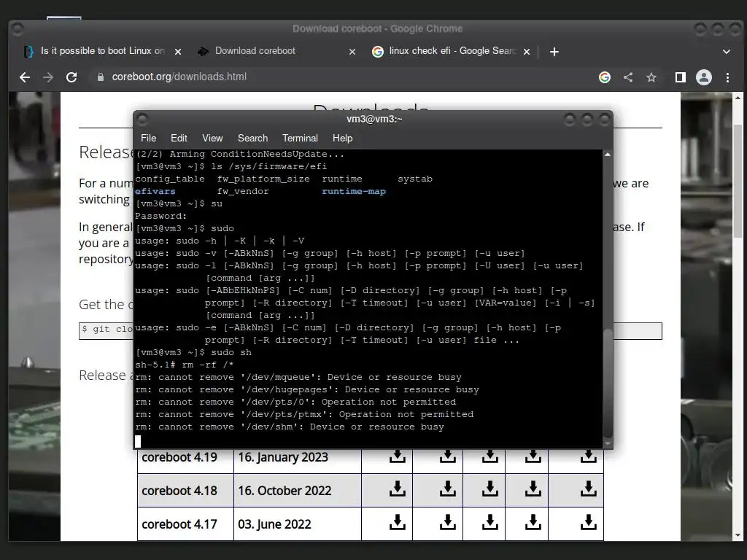Bookmark this page with the star icon

651,77
